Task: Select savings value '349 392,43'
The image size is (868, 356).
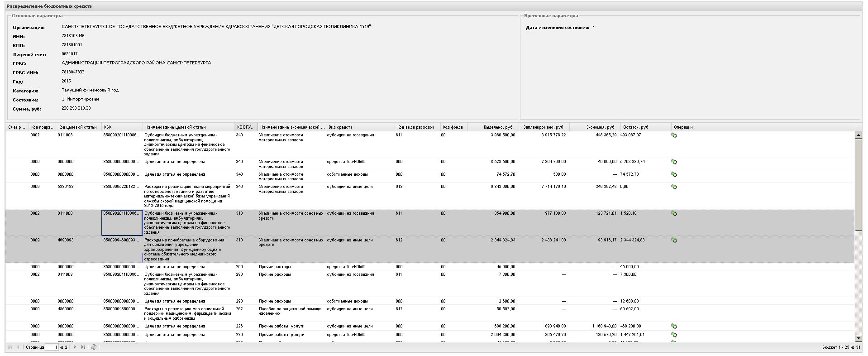Action: [x=606, y=187]
